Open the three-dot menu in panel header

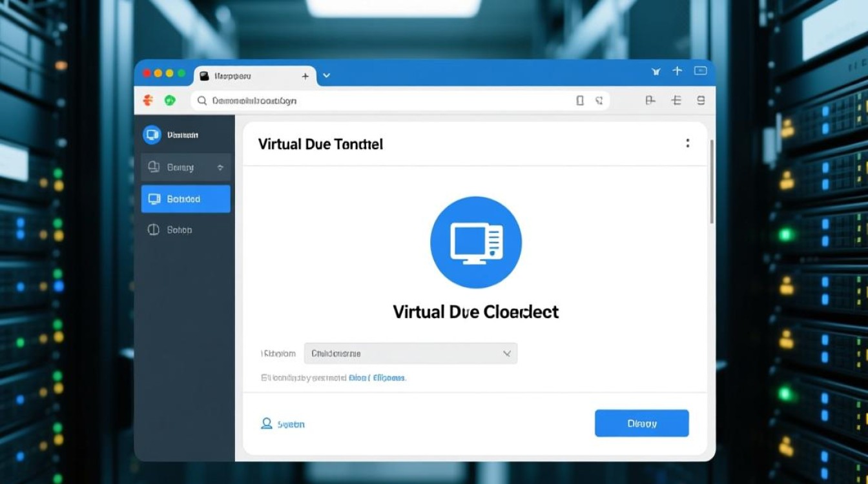click(x=688, y=143)
